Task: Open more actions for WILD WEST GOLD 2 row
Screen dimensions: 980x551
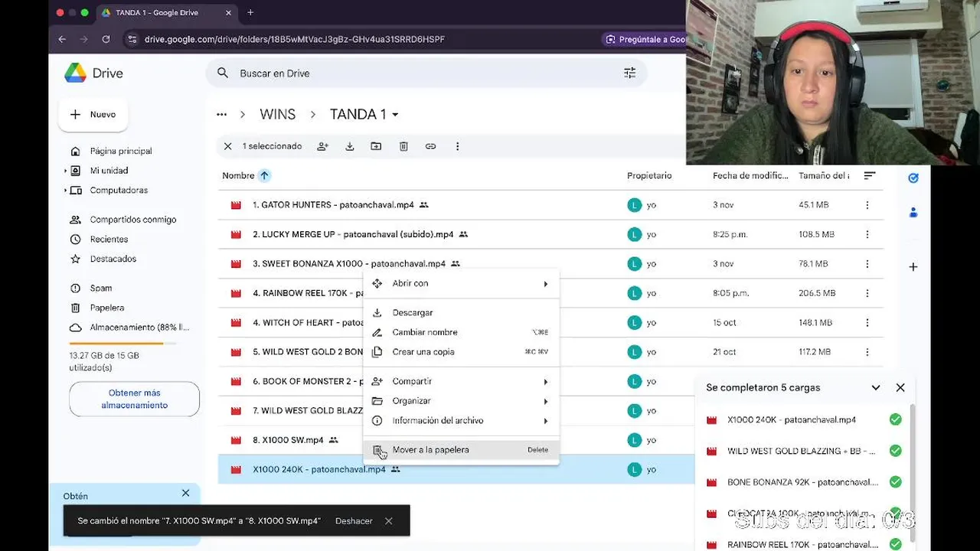Action: (x=867, y=352)
